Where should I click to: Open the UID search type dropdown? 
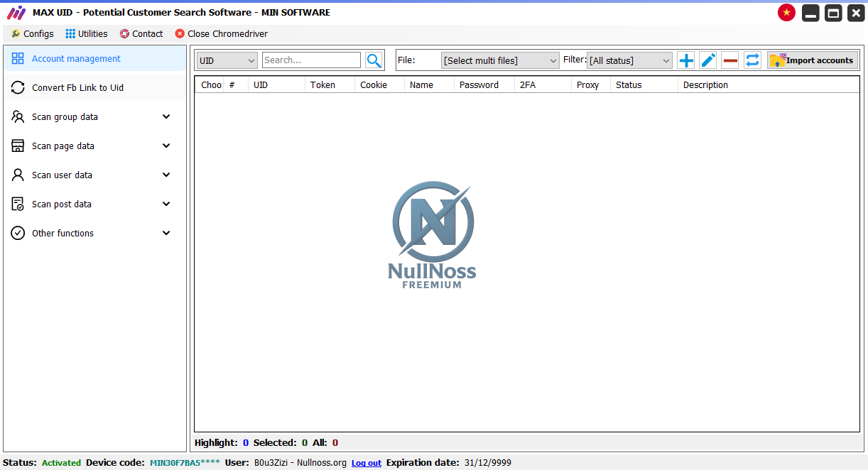tap(227, 60)
